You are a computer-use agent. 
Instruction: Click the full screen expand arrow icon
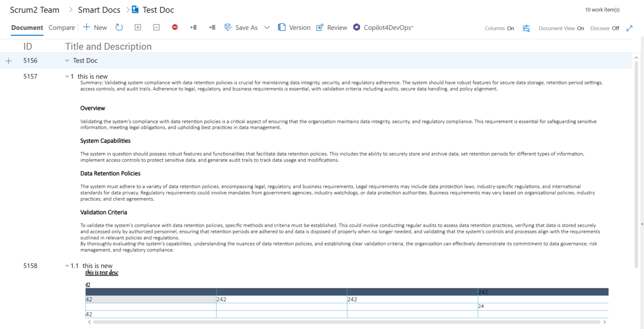pyautogui.click(x=629, y=28)
